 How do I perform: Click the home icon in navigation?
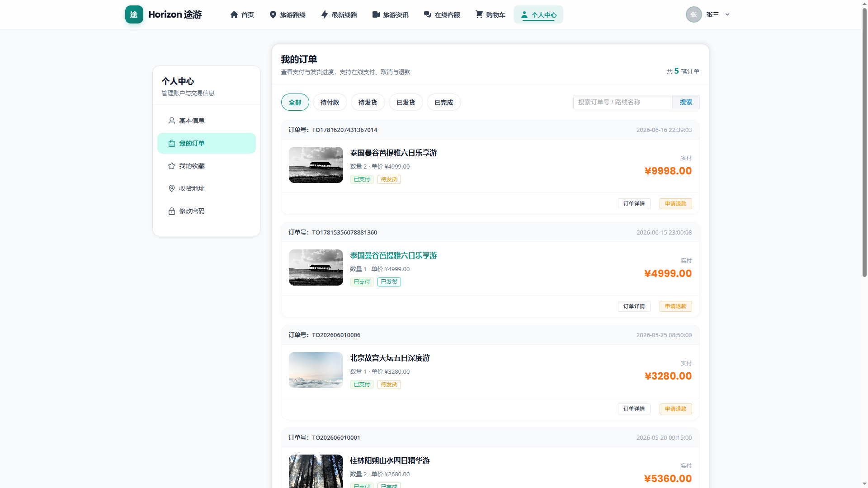[x=234, y=14]
